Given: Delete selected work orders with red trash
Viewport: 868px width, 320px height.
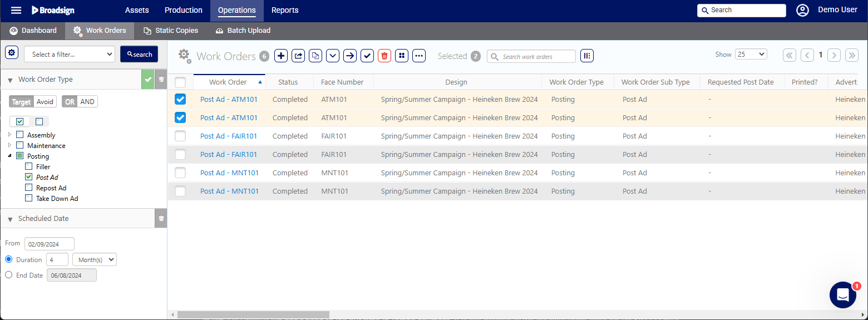Looking at the screenshot, I should pos(384,56).
